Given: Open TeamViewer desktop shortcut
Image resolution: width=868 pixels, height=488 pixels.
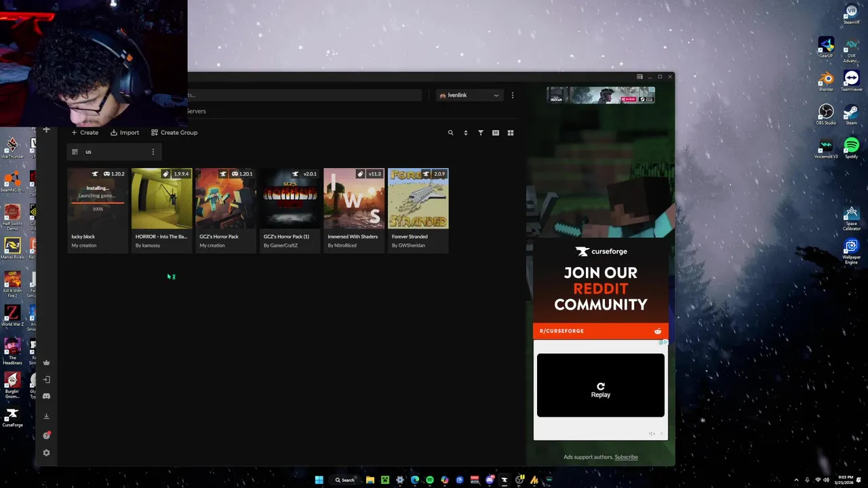Looking at the screenshot, I should [852, 81].
